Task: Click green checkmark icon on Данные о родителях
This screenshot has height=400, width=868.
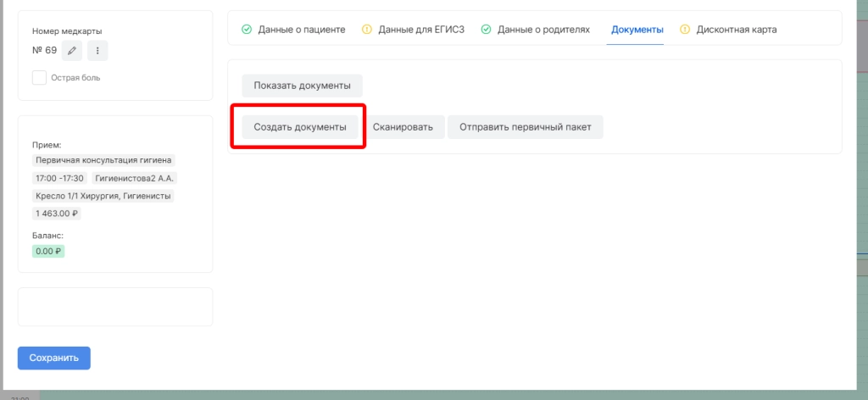Action: point(486,30)
